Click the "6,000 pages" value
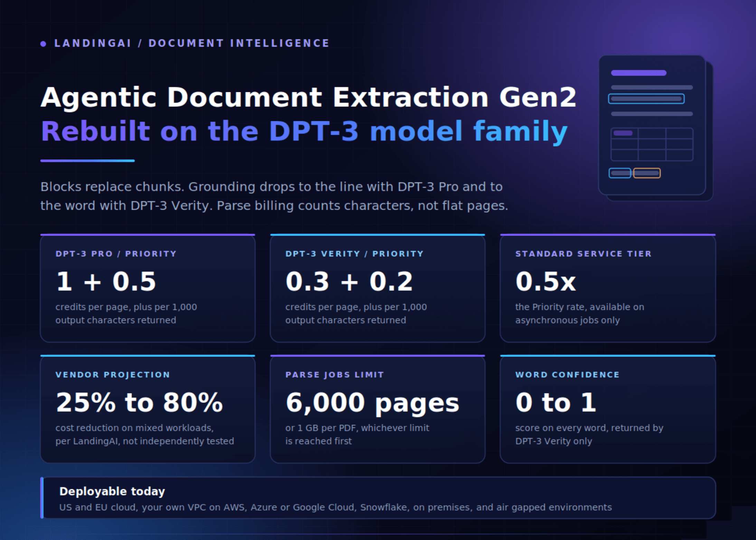Viewport: 756px width, 540px height. [372, 403]
